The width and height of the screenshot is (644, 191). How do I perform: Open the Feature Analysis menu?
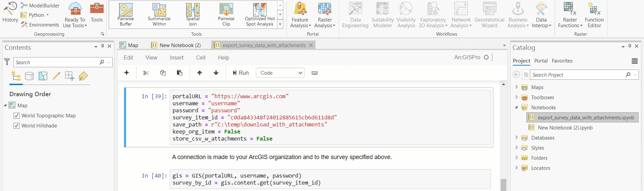click(300, 15)
